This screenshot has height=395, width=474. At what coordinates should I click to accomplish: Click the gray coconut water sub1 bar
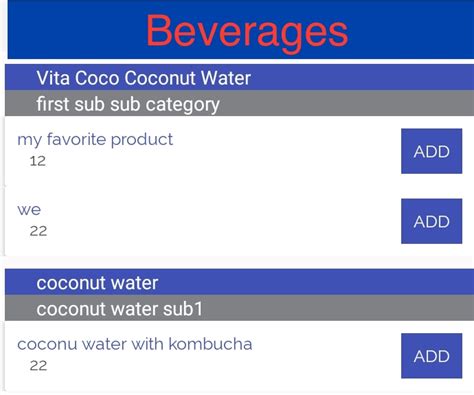tap(239, 308)
